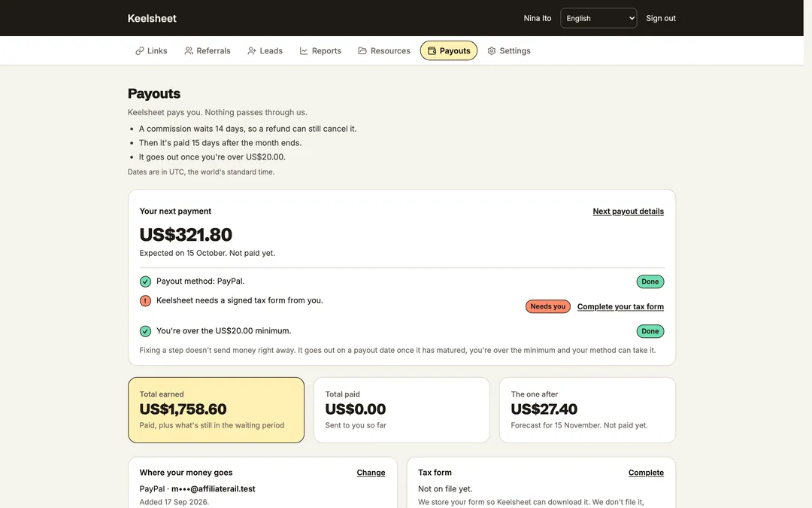
Task: Click US$0.00 total paid value
Action: click(355, 409)
